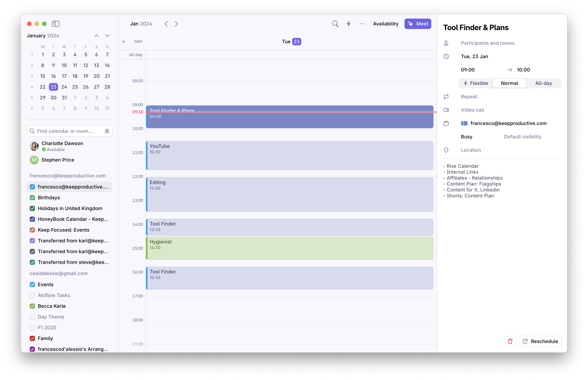This screenshot has height=380, width=588.
Task: Go to the next day with the forward arrow
Action: tap(176, 24)
